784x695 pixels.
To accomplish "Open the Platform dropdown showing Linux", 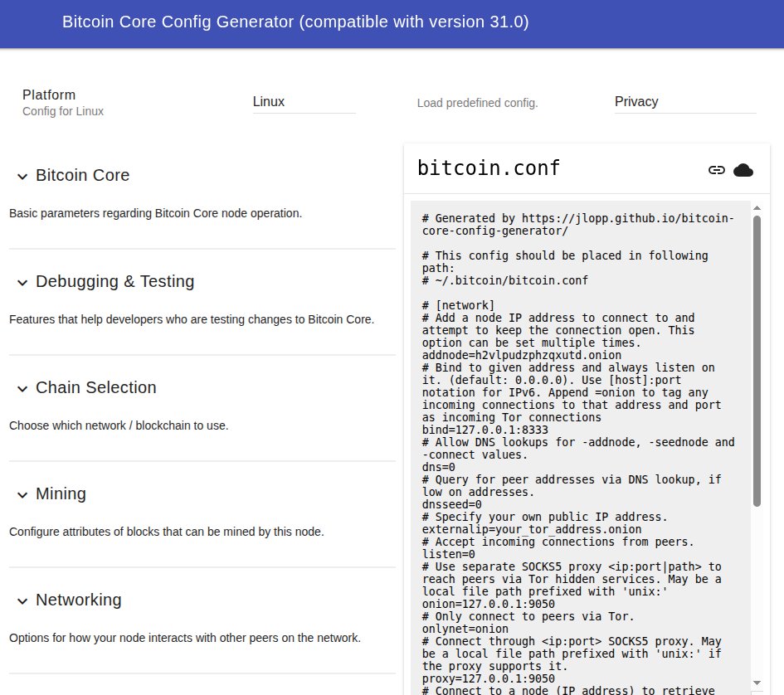I will point(304,102).
